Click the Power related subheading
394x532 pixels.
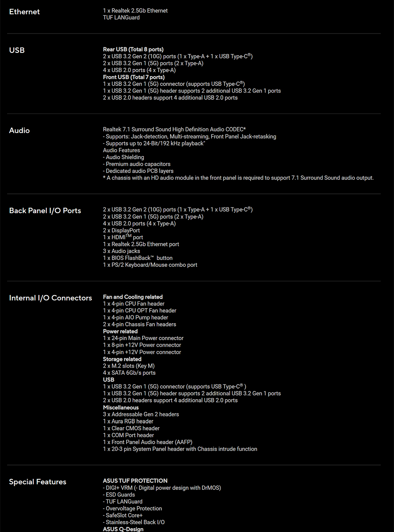pyautogui.click(x=120, y=331)
